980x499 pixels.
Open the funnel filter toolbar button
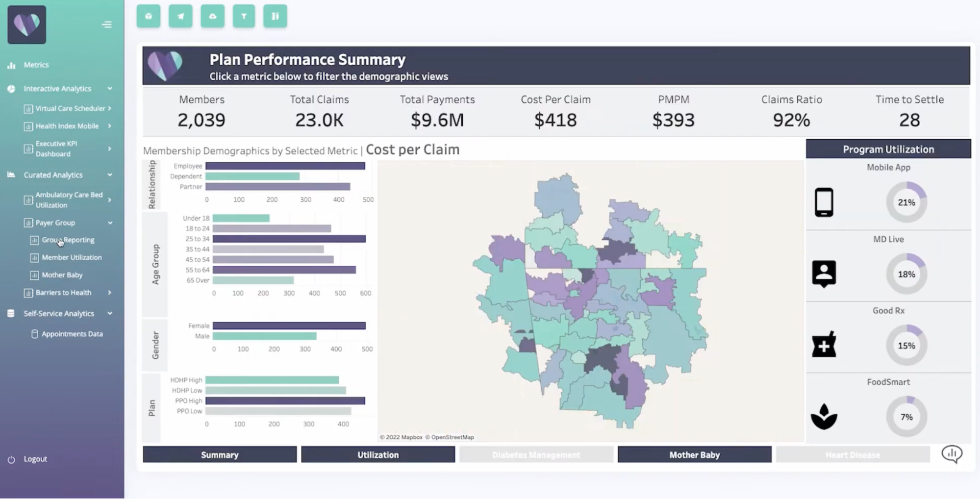coord(244,16)
